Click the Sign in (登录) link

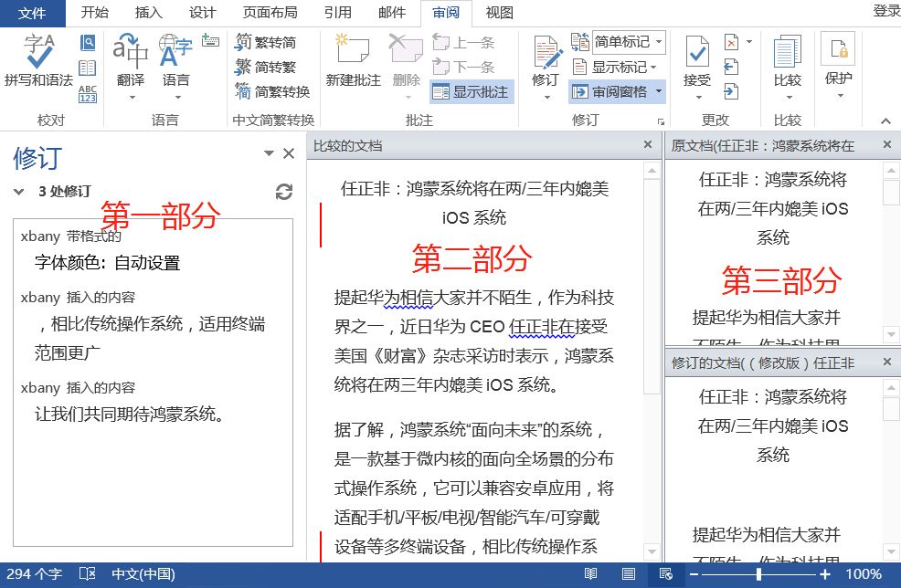(885, 10)
